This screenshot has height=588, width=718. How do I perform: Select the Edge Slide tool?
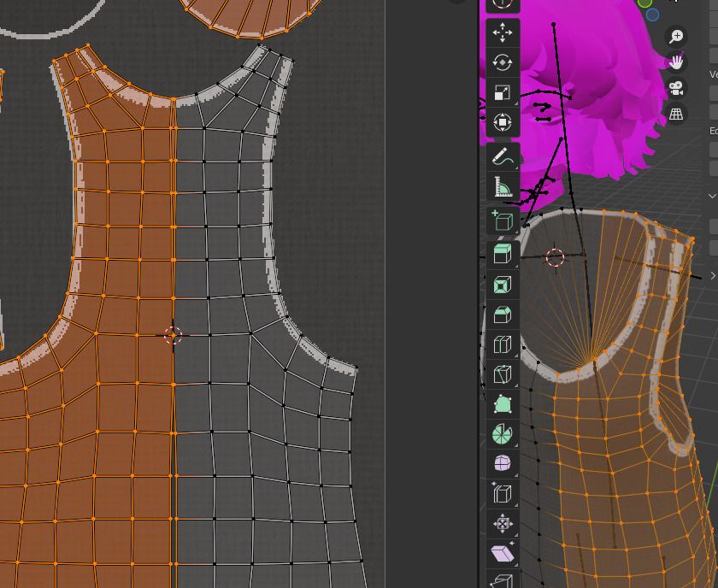click(x=503, y=493)
